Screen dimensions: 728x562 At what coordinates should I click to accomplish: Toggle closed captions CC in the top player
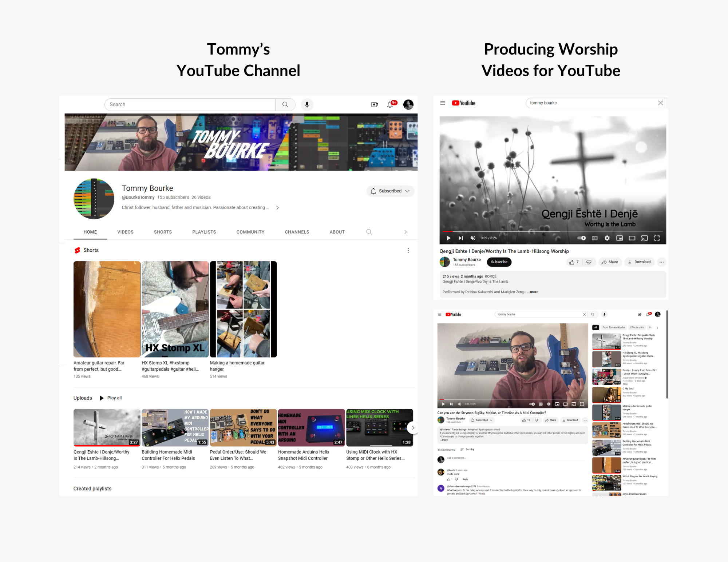click(595, 238)
